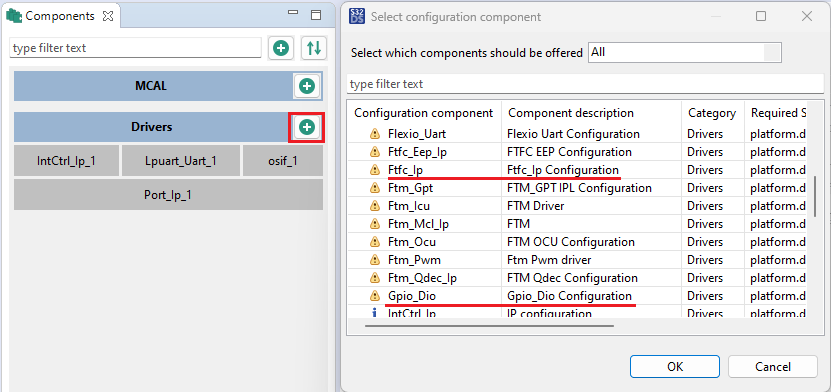Minimize the Components panel view
Viewport: 831px width, 392px height.
click(x=293, y=13)
